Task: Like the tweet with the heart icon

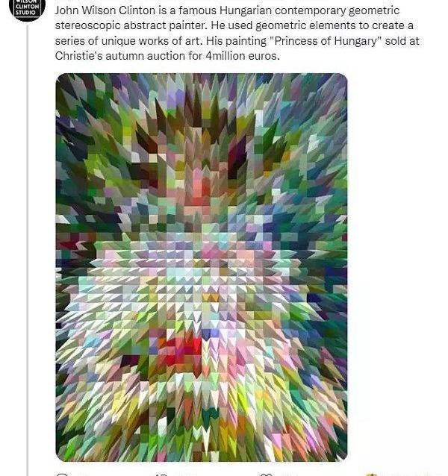Action: [267, 475]
